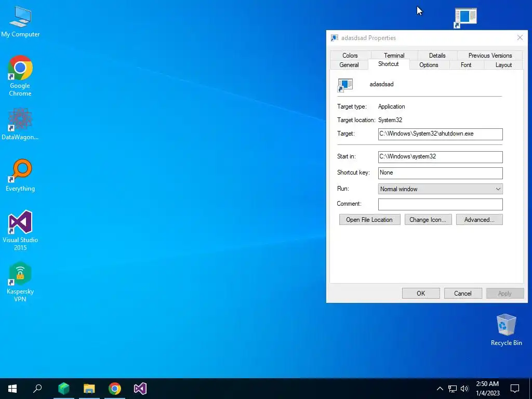Cancel the Properties dialog
Screen dimensions: 532x399
coord(463,294)
